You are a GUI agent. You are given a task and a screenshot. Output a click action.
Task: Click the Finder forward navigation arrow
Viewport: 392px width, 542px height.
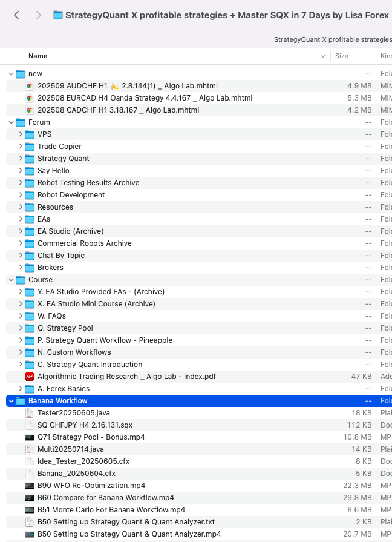(38, 15)
